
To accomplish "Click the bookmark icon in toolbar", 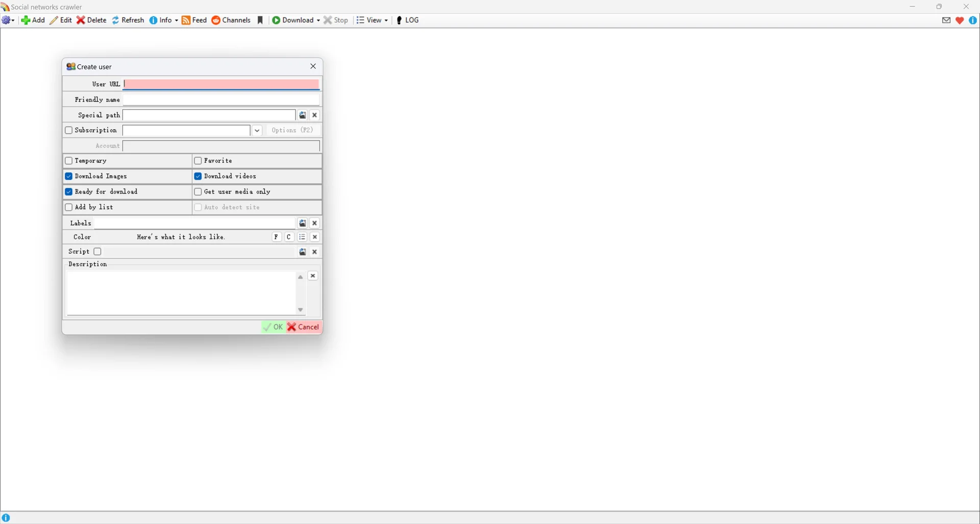I will pos(260,20).
